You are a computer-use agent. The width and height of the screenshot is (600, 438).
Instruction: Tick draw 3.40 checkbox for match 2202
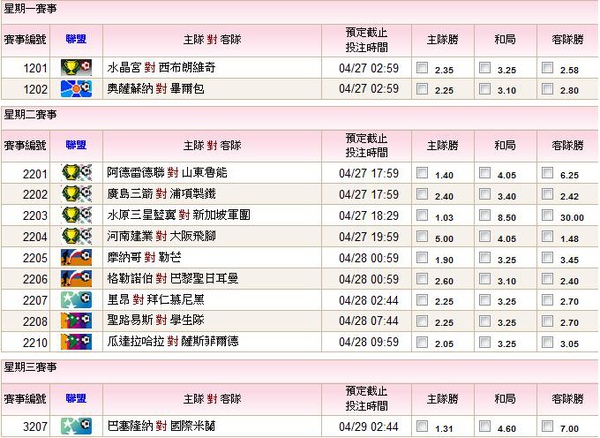(485, 194)
